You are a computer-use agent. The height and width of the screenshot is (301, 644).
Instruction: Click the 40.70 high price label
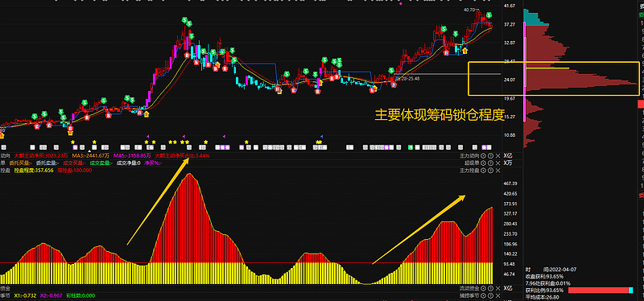point(469,10)
